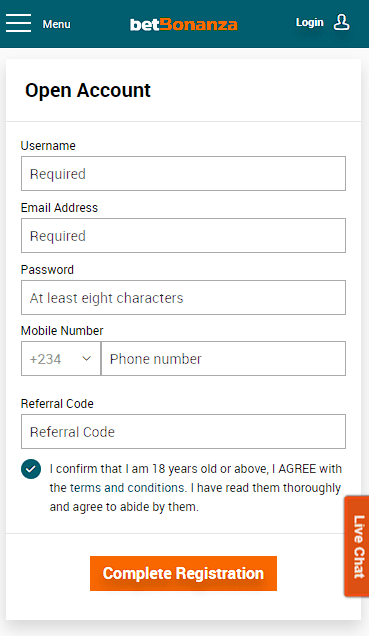This screenshot has width=369, height=636.
Task: Click the Menu text label
Action: [56, 24]
